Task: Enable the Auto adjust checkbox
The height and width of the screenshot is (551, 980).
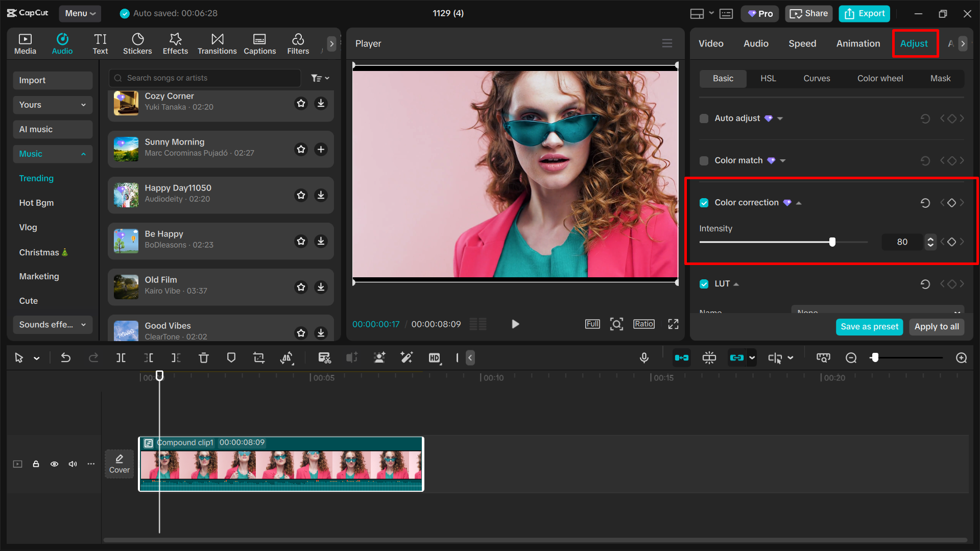Action: pos(704,118)
